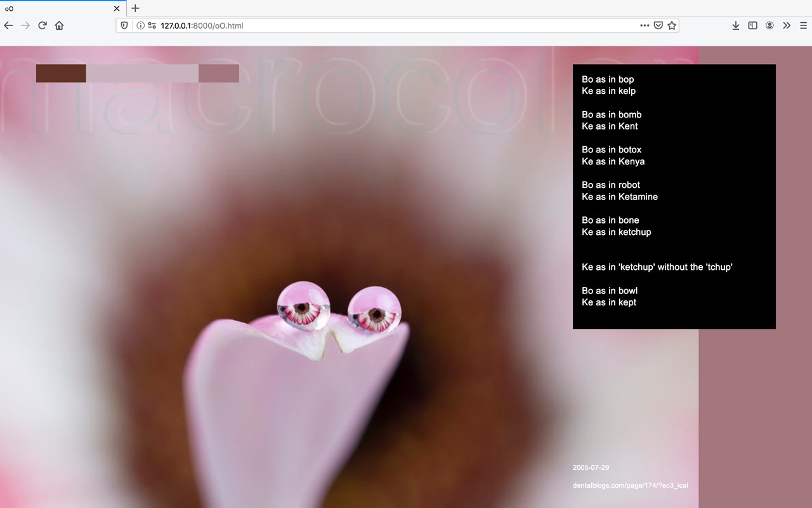Click the site information icon in address bar
This screenshot has height=508, width=812.
click(x=138, y=25)
